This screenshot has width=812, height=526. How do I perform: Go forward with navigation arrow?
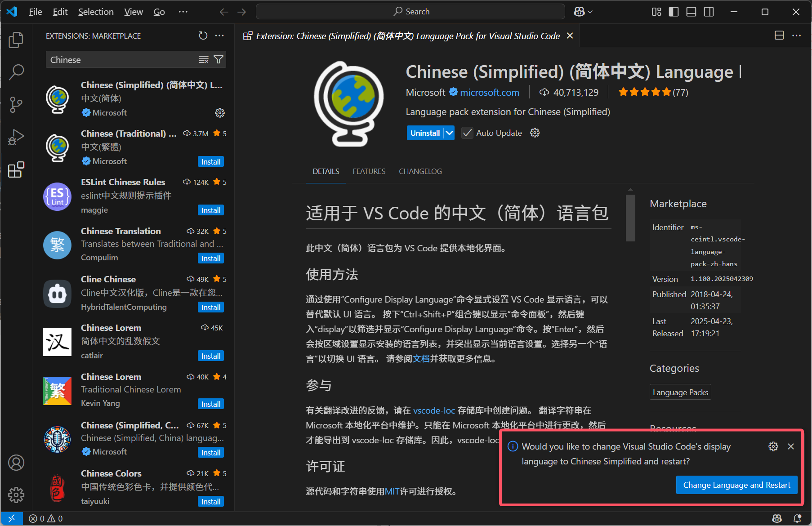click(241, 12)
